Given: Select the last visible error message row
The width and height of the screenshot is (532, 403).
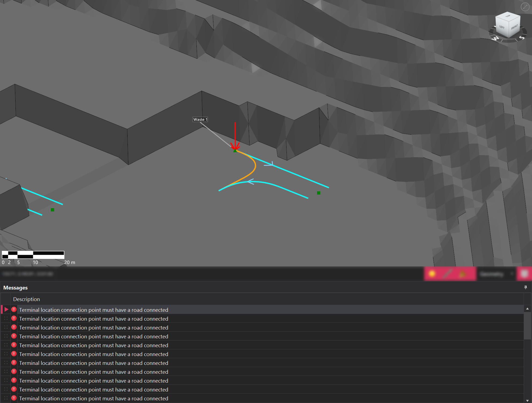Looking at the screenshot, I should point(94,398).
